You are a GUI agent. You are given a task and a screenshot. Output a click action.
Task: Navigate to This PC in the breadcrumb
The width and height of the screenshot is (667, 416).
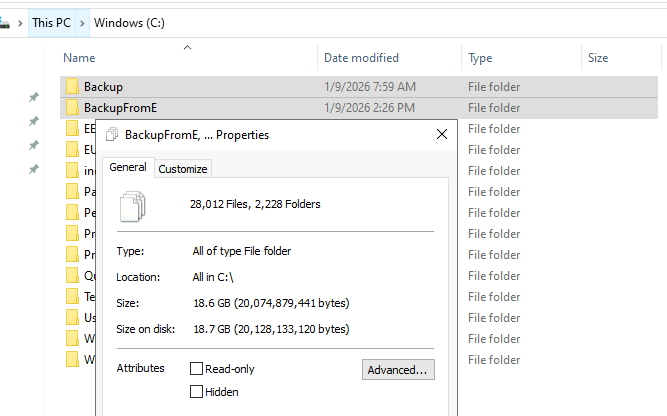(x=51, y=22)
